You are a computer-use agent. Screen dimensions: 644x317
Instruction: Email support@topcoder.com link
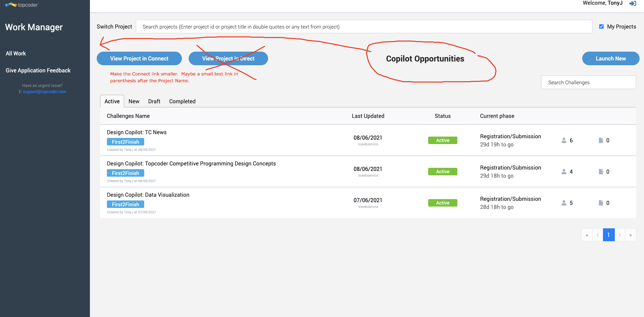pyautogui.click(x=44, y=92)
